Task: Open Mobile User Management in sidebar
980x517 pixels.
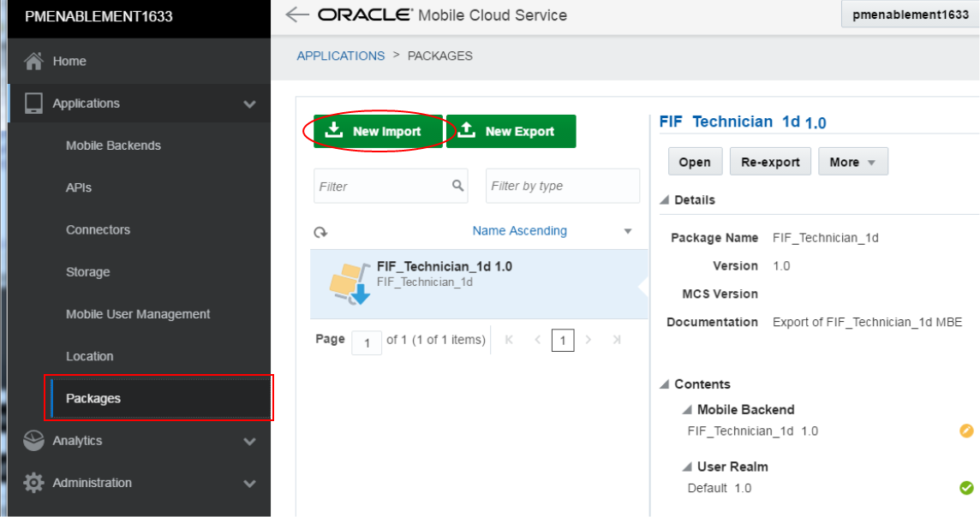Action: click(138, 314)
